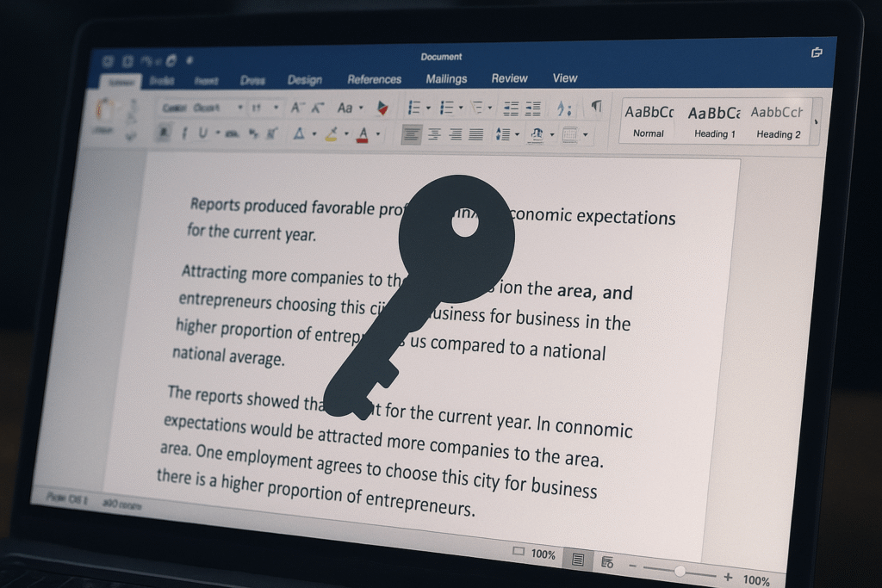Increase the paragraph indent
Image resolution: width=882 pixels, height=588 pixels.
pyautogui.click(x=532, y=108)
